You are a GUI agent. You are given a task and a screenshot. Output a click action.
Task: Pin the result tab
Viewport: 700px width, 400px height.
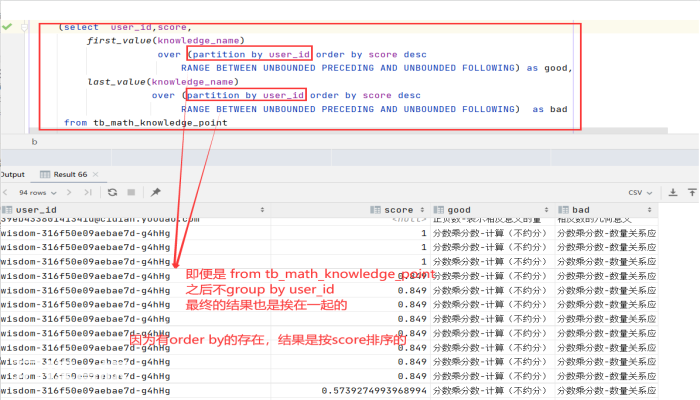(155, 192)
